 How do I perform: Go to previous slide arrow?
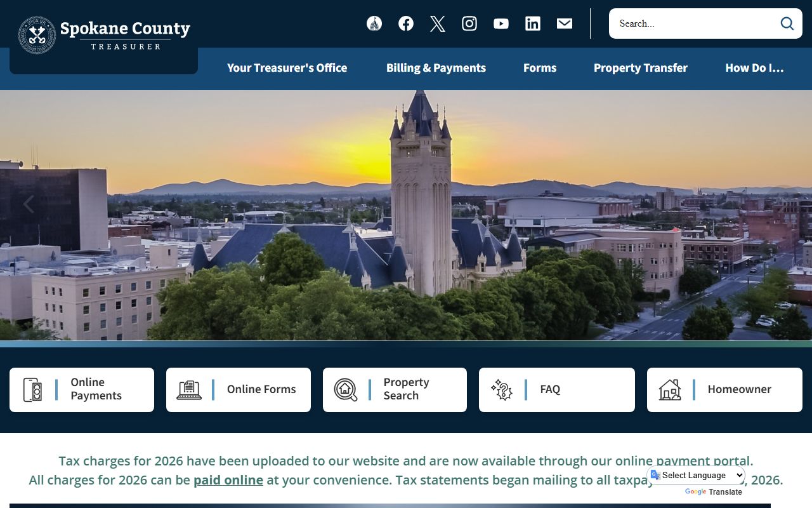pos(28,204)
